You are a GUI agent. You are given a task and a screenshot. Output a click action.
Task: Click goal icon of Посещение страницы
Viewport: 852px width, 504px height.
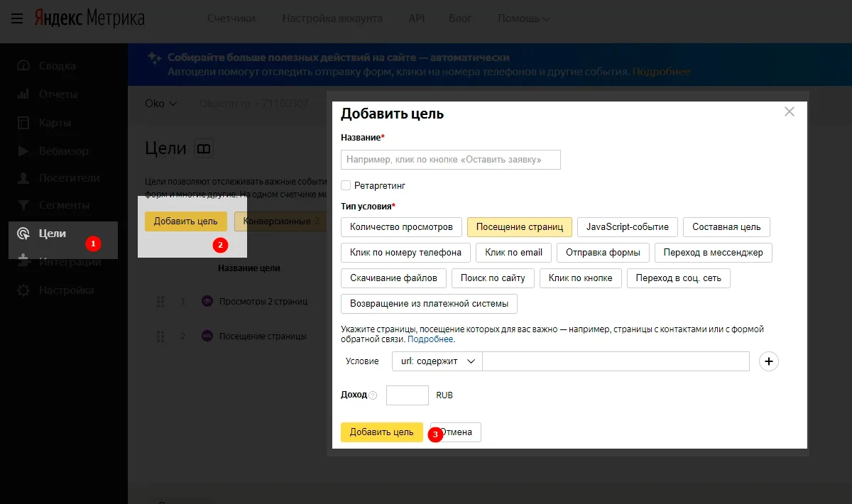tap(207, 336)
